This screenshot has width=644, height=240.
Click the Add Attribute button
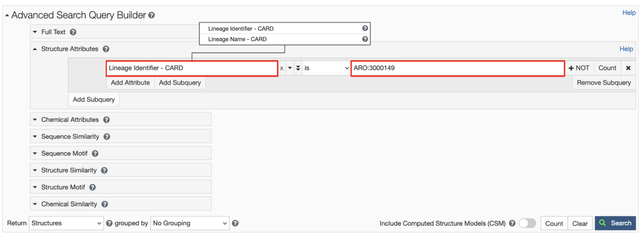click(130, 83)
